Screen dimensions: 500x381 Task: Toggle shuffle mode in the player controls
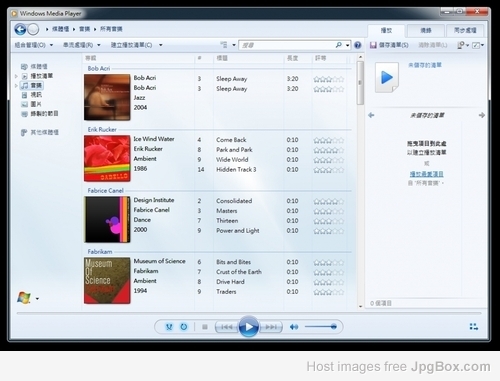click(169, 327)
